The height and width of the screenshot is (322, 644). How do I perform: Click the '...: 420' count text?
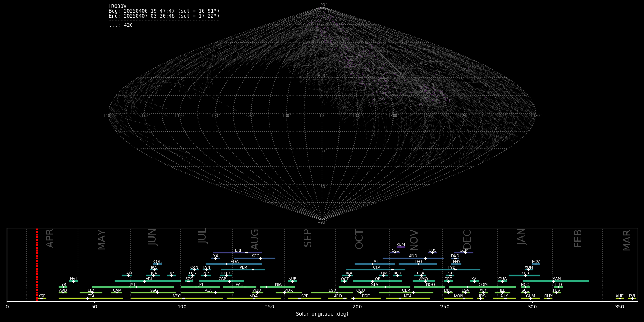121,25
